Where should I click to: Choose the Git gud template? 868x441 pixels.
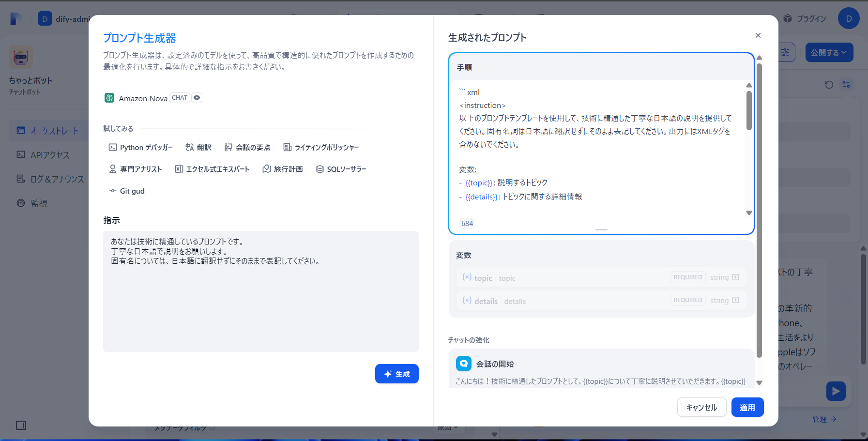[127, 191]
